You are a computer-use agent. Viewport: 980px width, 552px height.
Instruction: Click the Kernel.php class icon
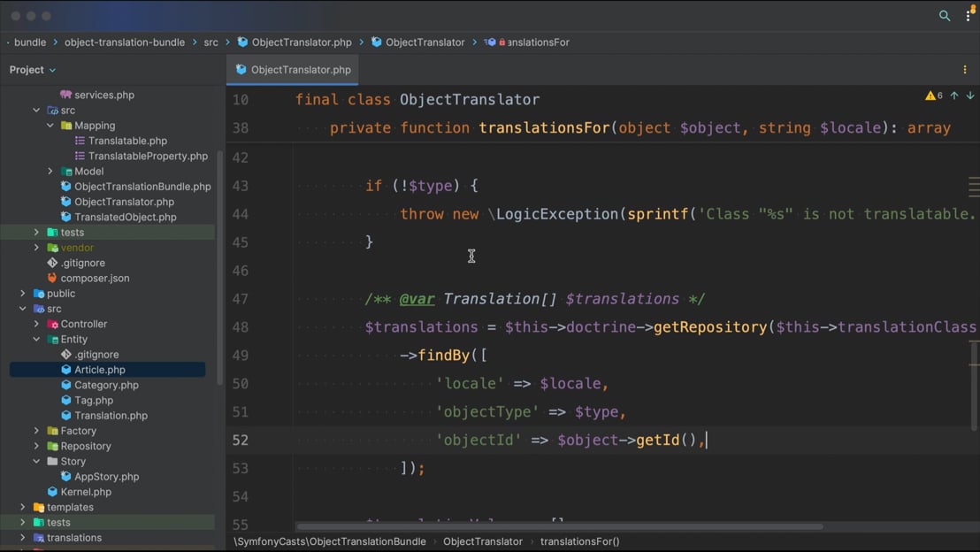(x=52, y=492)
